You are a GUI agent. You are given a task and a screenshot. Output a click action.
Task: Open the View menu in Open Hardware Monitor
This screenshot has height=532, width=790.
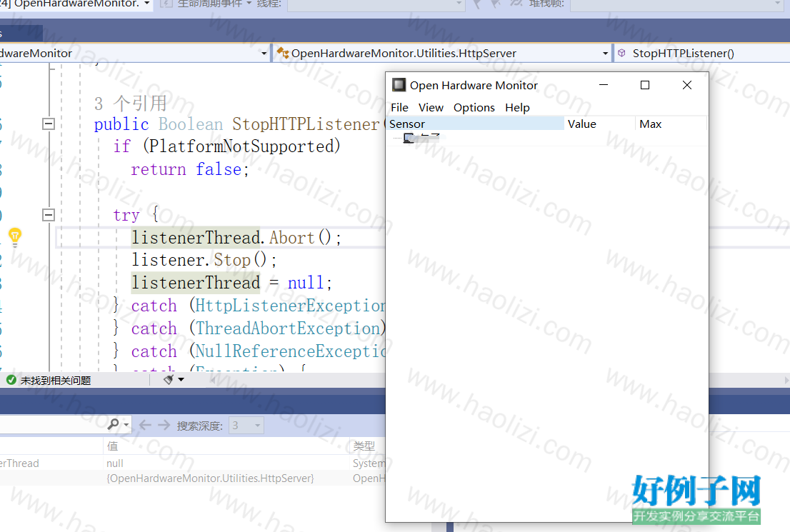(431, 107)
